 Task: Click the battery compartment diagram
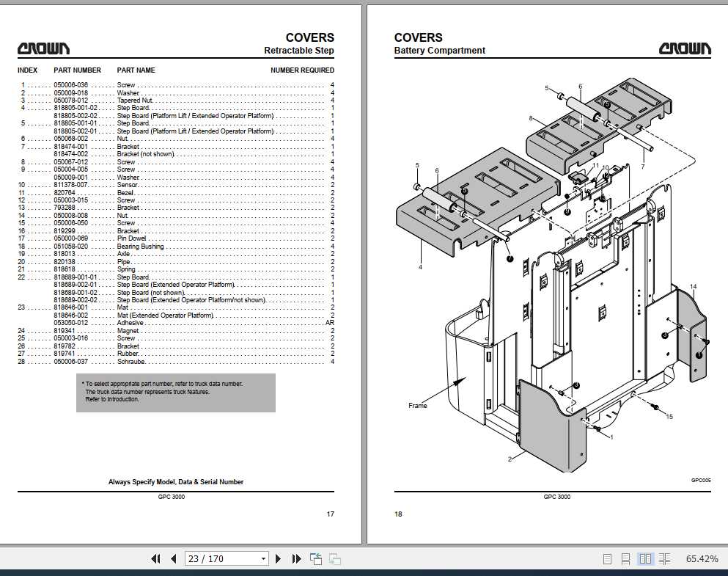pos(553,275)
